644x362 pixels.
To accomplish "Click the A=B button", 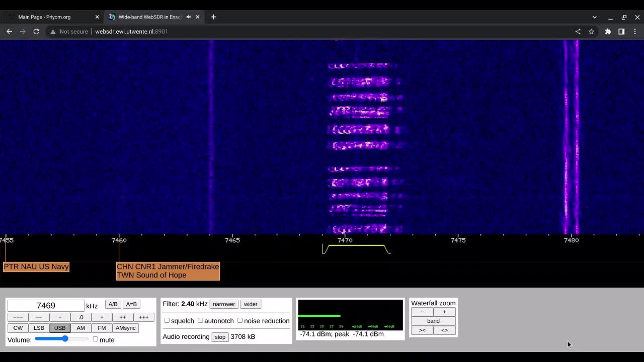I will [131, 304].
